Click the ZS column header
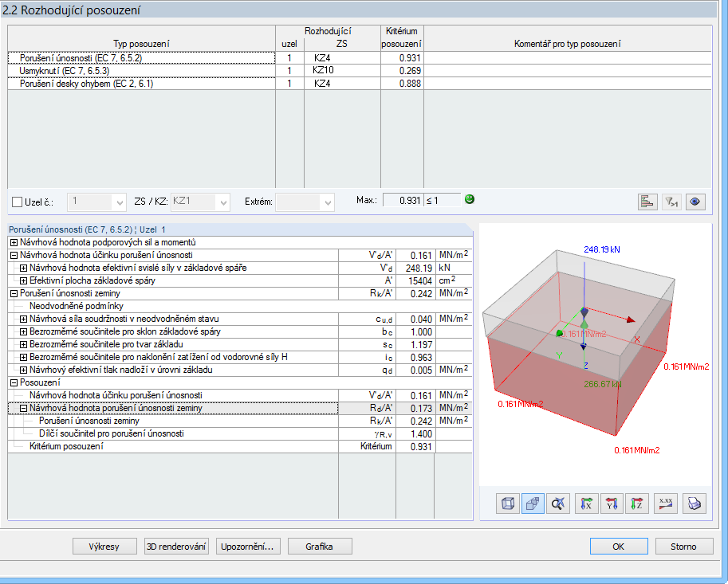This screenshot has width=728, height=584. 342,44
